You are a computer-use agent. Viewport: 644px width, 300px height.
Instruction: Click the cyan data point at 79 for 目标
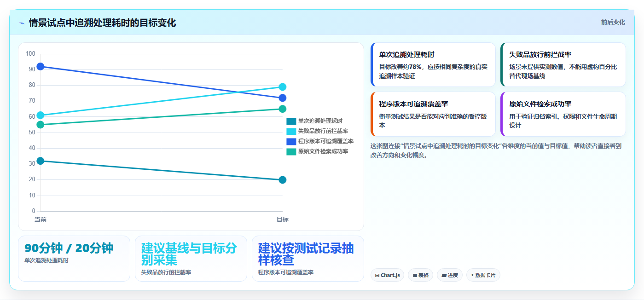(x=283, y=87)
